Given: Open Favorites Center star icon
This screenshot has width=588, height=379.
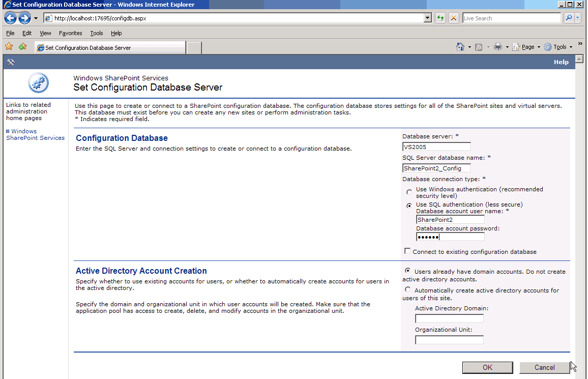Looking at the screenshot, I should click(9, 46).
